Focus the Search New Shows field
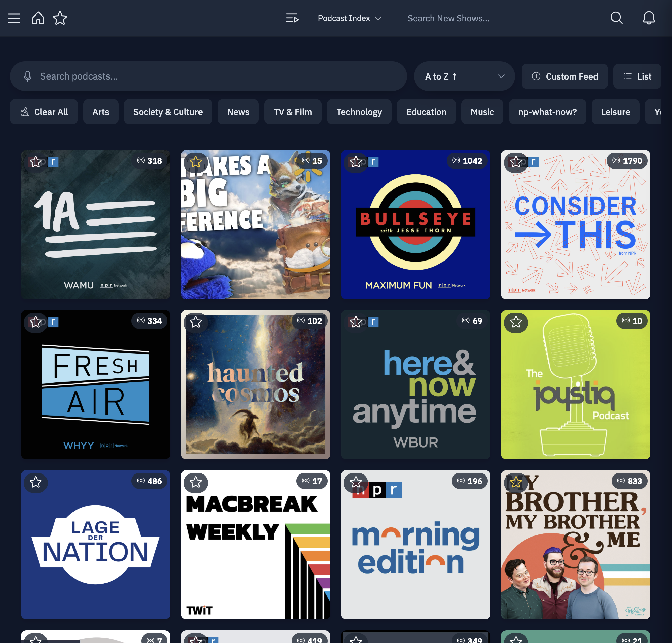This screenshot has width=672, height=643. coord(448,18)
